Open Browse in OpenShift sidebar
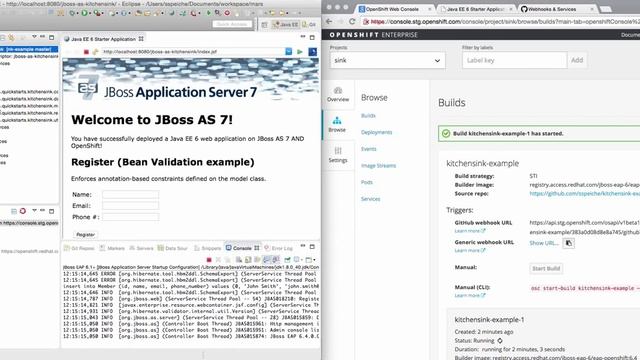 tap(337, 125)
